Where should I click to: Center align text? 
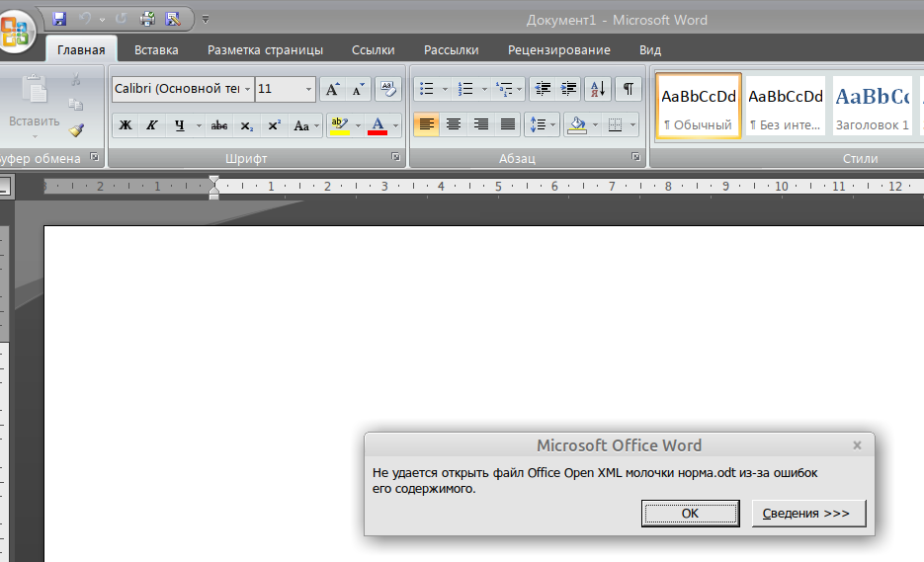coord(454,124)
